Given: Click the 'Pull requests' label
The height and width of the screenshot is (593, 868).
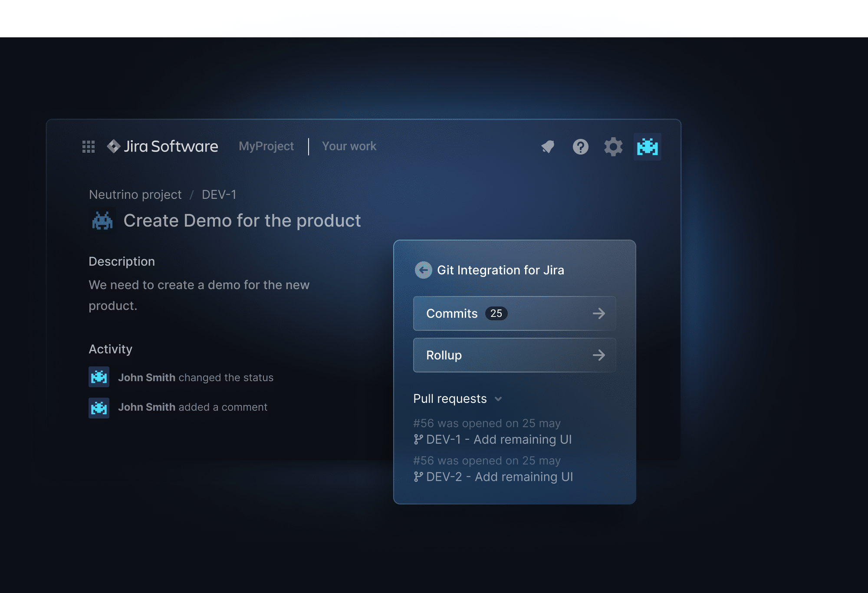Looking at the screenshot, I should [x=450, y=399].
